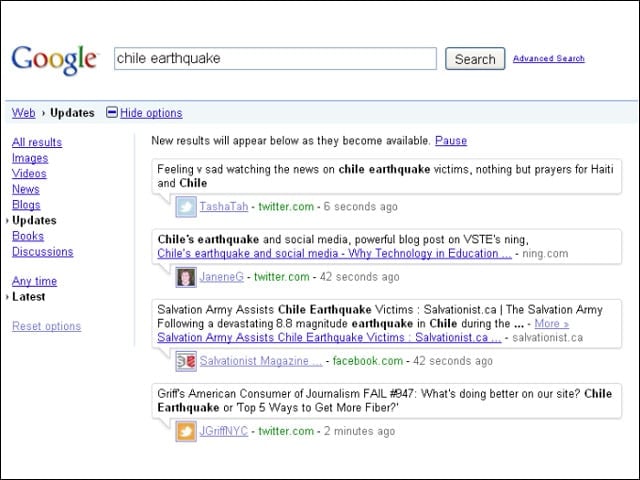
Task: Click 'New results will appear below' message
Action: click(x=291, y=140)
